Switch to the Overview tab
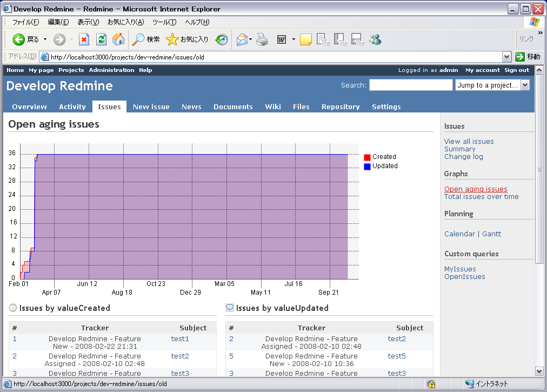The image size is (547, 392). 29,107
